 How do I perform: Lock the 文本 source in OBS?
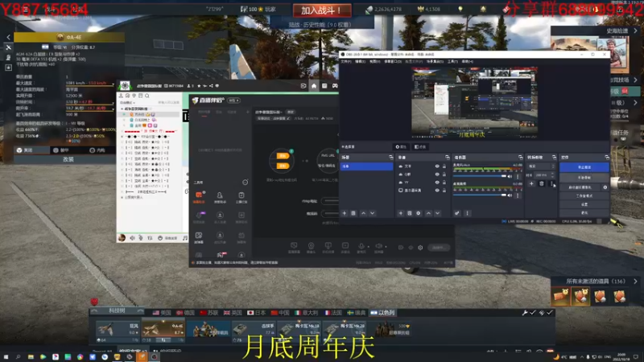pos(444,167)
